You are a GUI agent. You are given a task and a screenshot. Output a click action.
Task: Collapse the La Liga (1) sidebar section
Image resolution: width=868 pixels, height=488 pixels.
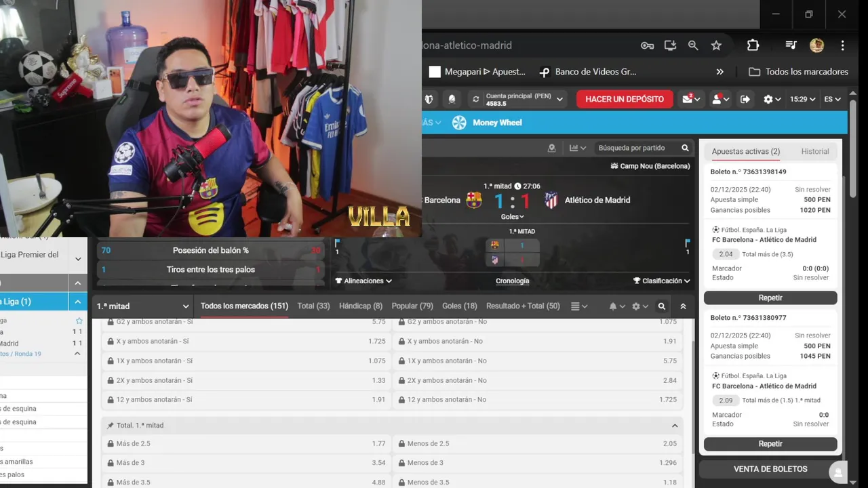point(78,302)
